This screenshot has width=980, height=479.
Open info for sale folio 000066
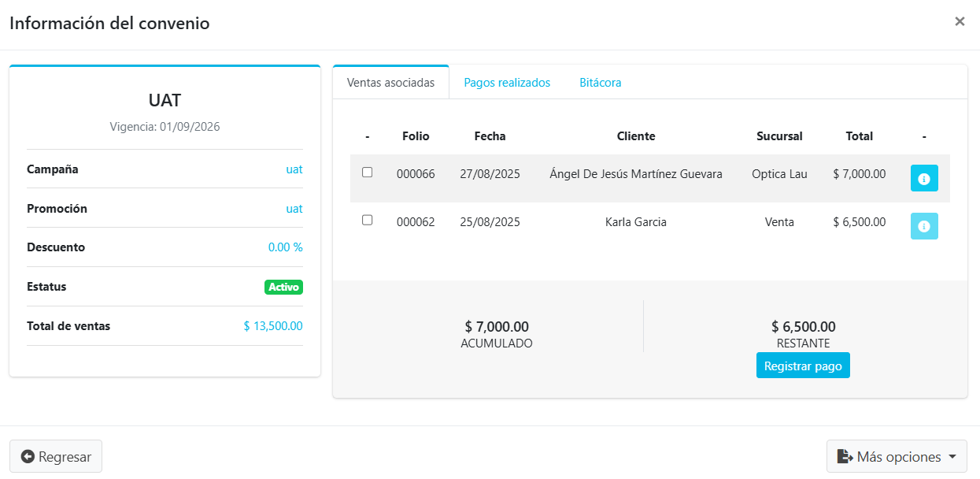[x=924, y=179]
